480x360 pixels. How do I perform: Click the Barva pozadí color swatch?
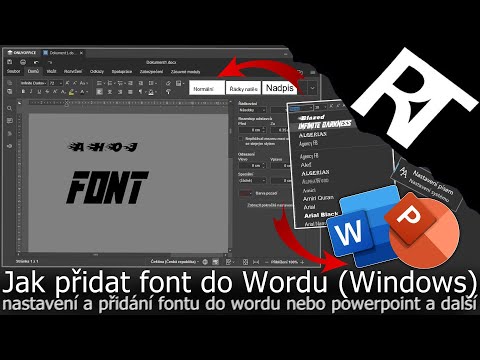(x=246, y=193)
